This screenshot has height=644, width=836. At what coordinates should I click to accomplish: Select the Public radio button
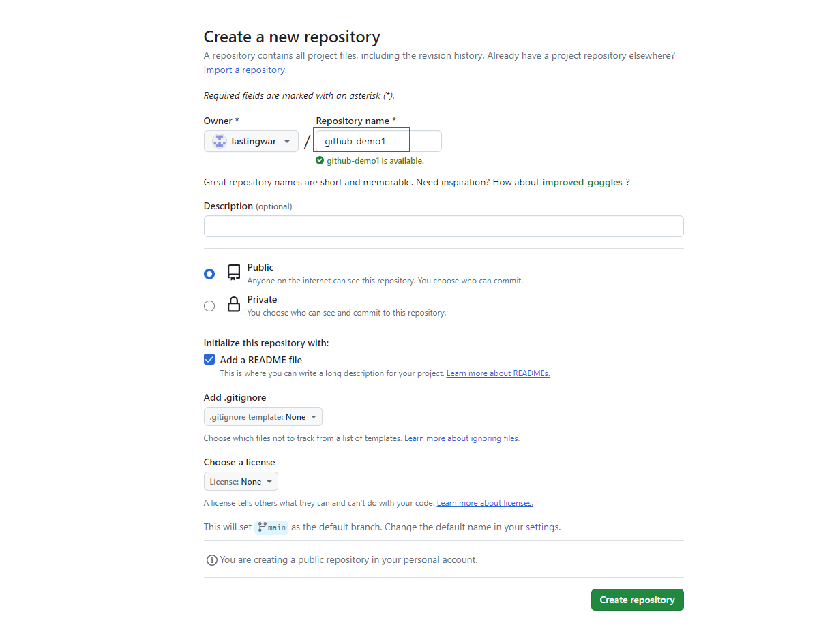(x=209, y=274)
